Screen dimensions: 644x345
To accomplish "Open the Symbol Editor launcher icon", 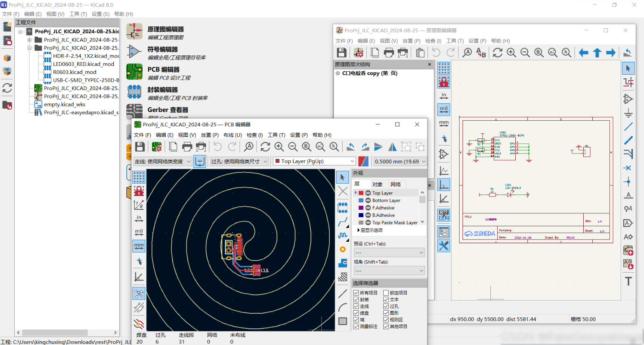I will click(x=134, y=52).
